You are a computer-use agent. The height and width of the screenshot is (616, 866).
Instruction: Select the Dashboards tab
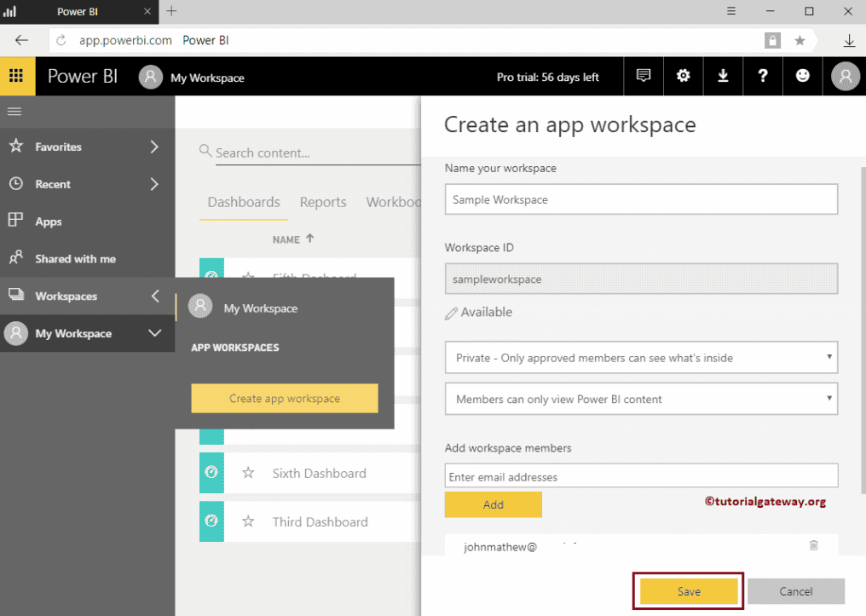point(244,202)
